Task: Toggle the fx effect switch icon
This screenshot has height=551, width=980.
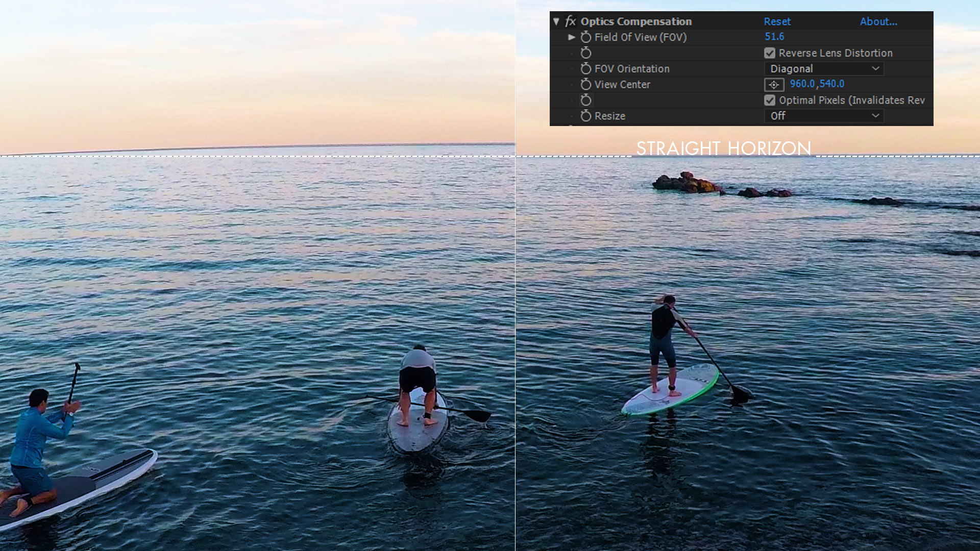Action: click(x=570, y=21)
